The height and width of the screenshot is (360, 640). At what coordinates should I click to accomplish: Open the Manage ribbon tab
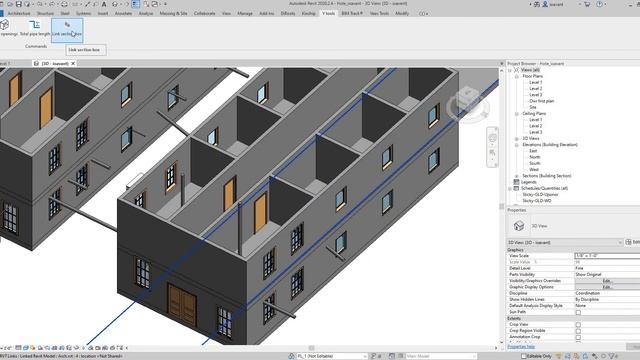pyautogui.click(x=245, y=13)
